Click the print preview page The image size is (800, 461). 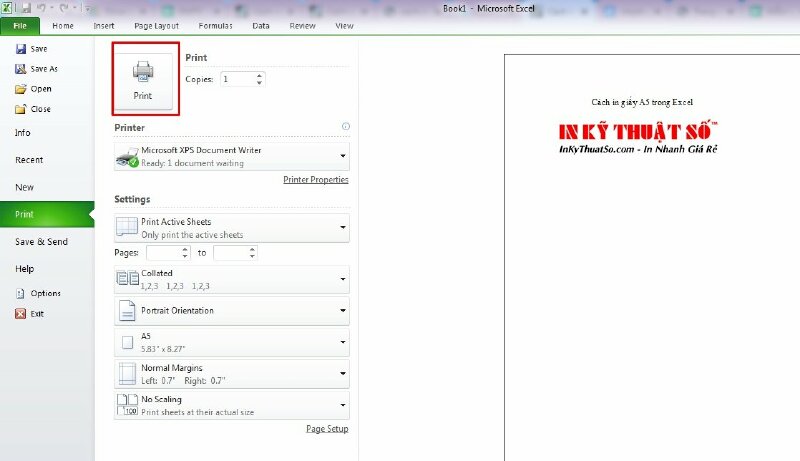click(652, 258)
